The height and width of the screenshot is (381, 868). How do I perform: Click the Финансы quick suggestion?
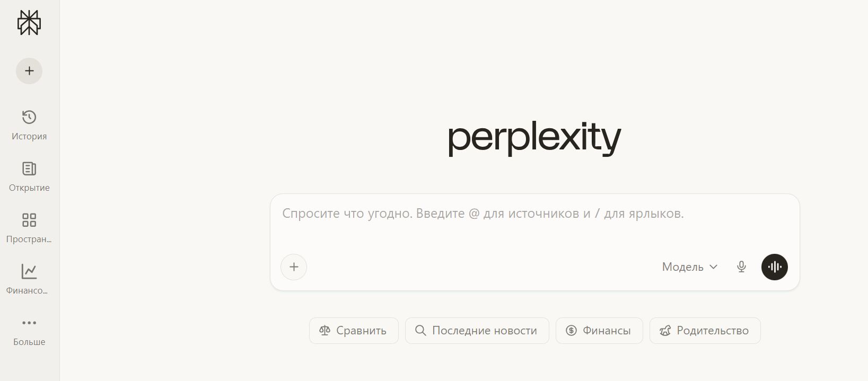click(x=599, y=330)
